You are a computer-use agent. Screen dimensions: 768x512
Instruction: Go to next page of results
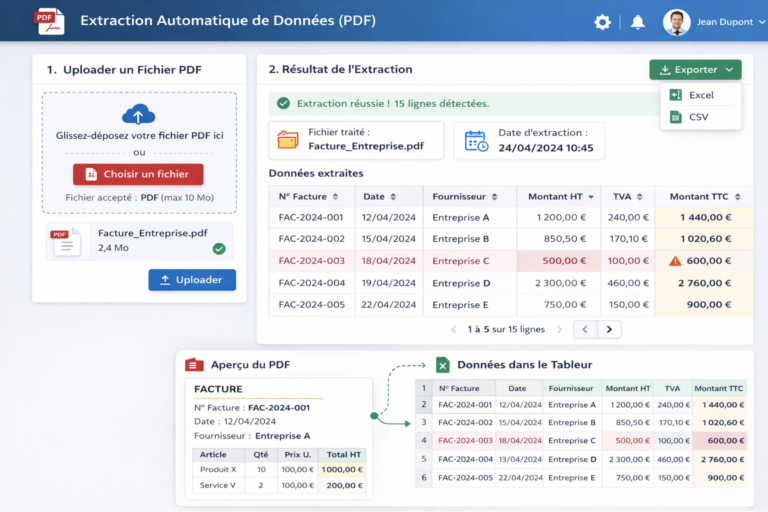click(609, 329)
